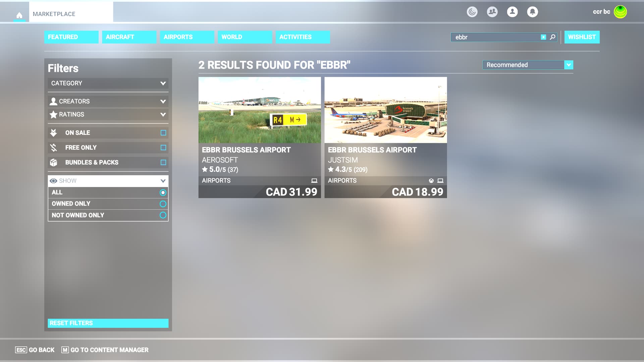
Task: Open the notifications bell icon
Action: tap(532, 12)
